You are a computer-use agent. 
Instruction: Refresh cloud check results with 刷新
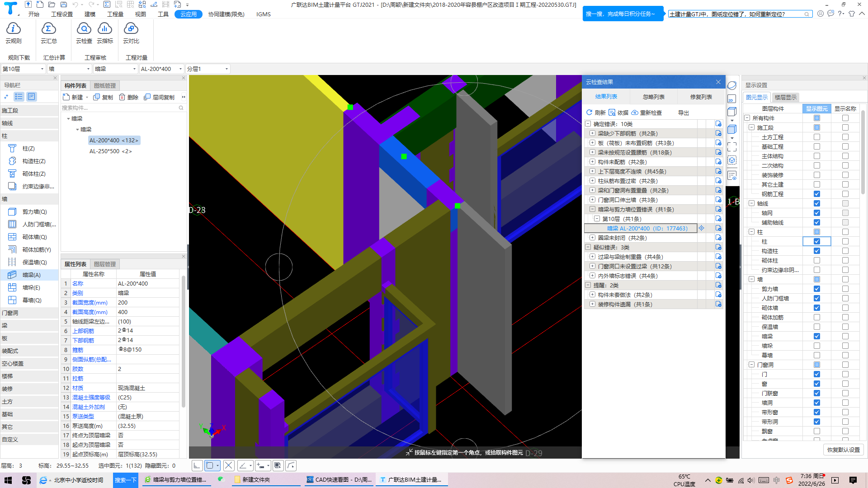(596, 113)
